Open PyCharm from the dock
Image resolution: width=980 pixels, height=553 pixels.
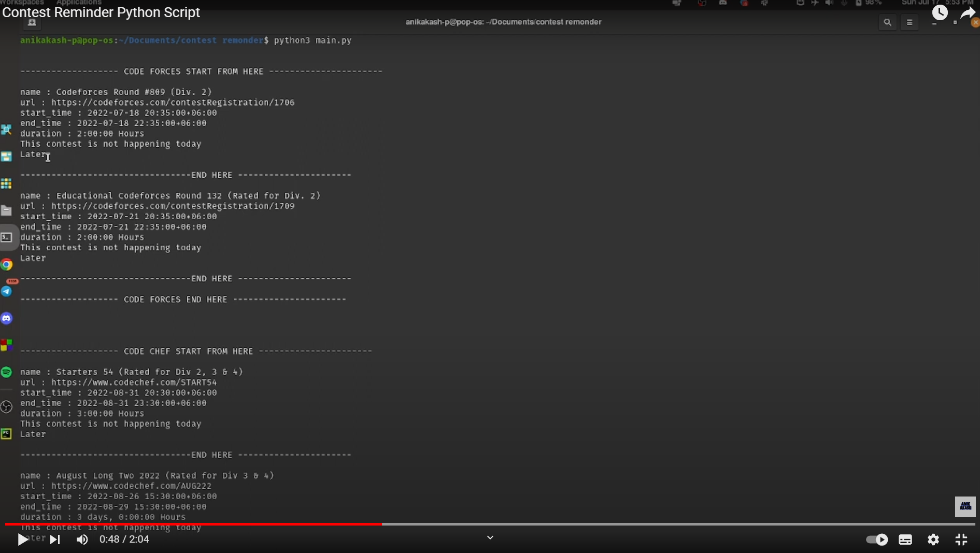click(x=6, y=434)
